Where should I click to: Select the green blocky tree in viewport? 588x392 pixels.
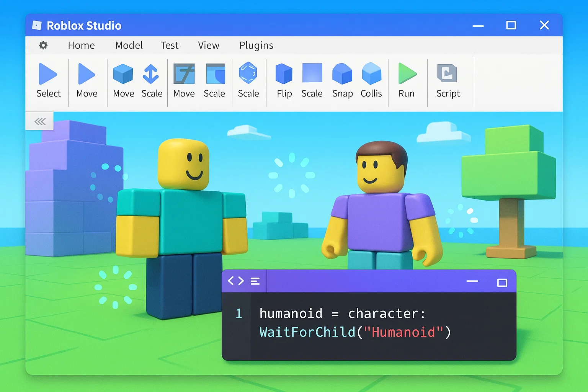click(x=509, y=191)
